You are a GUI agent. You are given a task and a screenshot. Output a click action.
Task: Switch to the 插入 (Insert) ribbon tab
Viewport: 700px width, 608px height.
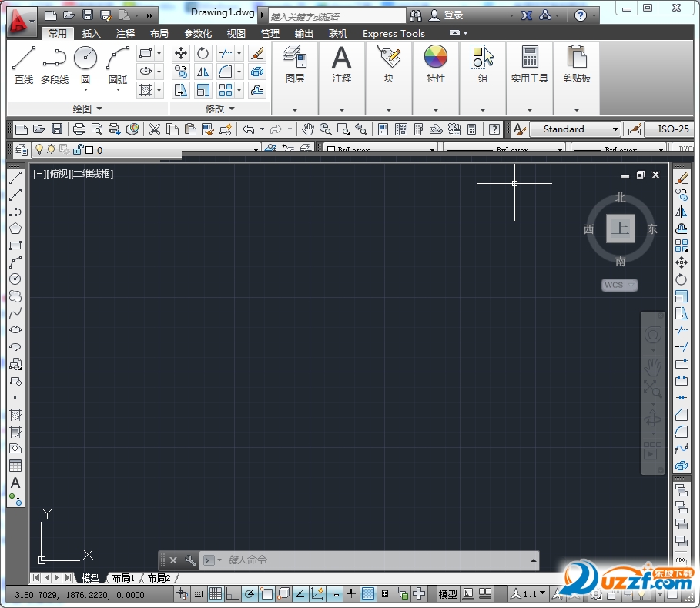pyautogui.click(x=91, y=33)
